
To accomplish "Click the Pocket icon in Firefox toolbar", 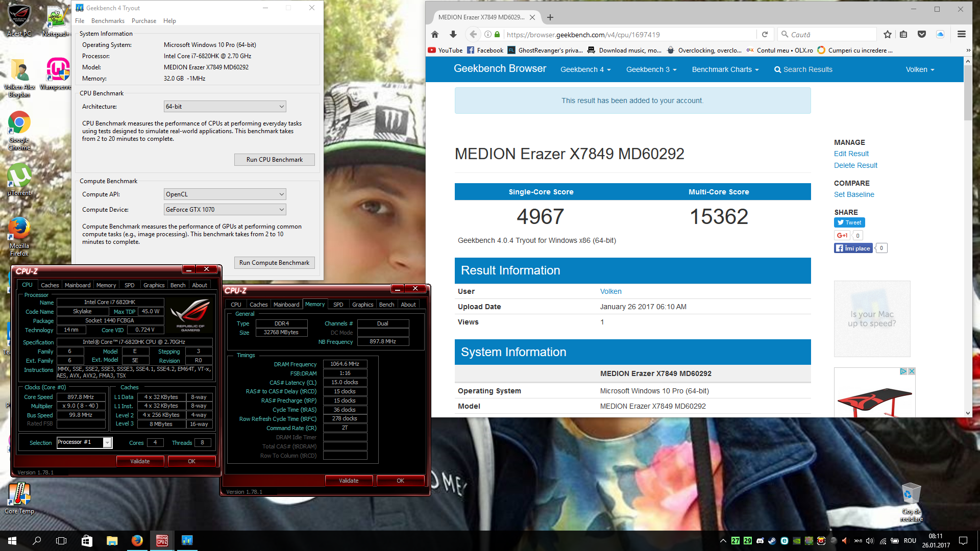I will (922, 35).
